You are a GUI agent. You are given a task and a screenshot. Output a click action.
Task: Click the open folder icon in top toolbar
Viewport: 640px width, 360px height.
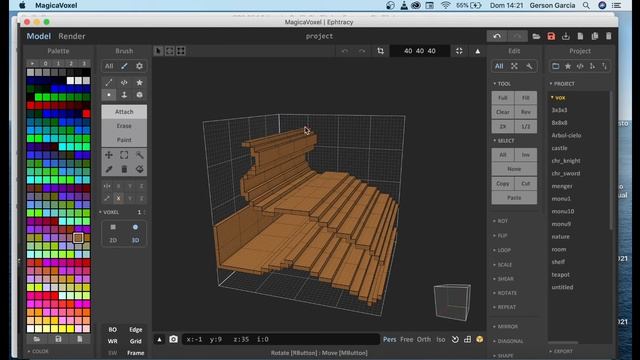tap(536, 36)
